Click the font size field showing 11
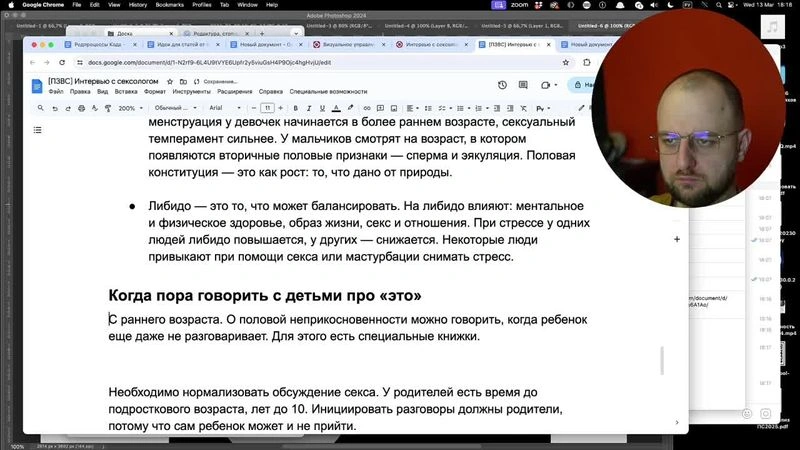This screenshot has height=450, width=800. [x=267, y=108]
